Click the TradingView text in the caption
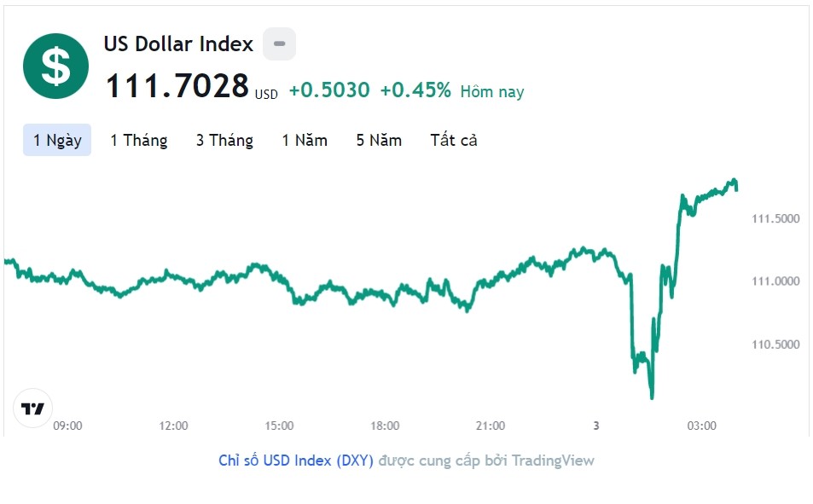 coord(553,461)
